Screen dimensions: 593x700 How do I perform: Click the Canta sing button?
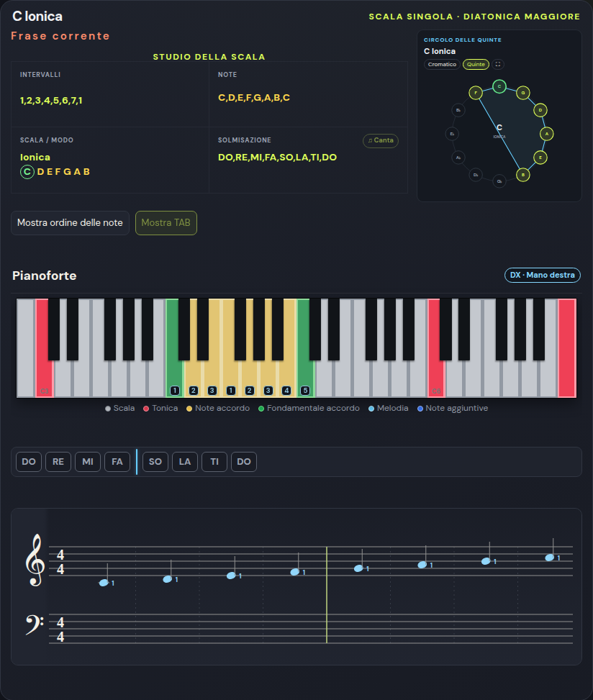pos(381,140)
